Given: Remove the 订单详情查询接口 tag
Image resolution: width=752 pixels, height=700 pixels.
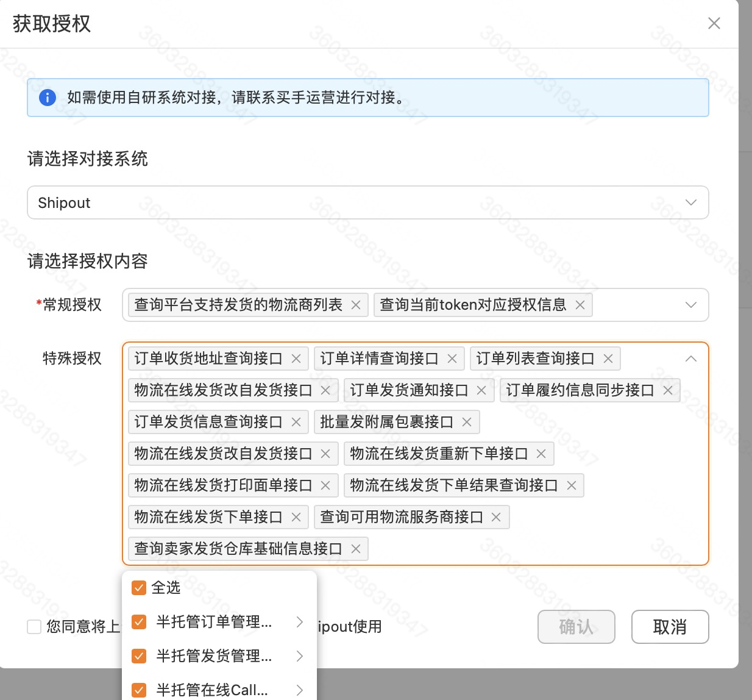Looking at the screenshot, I should [x=452, y=359].
